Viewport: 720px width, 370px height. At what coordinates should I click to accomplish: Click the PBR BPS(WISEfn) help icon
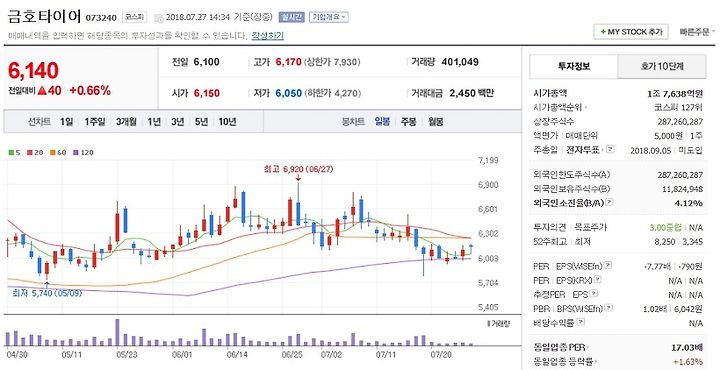click(608, 308)
